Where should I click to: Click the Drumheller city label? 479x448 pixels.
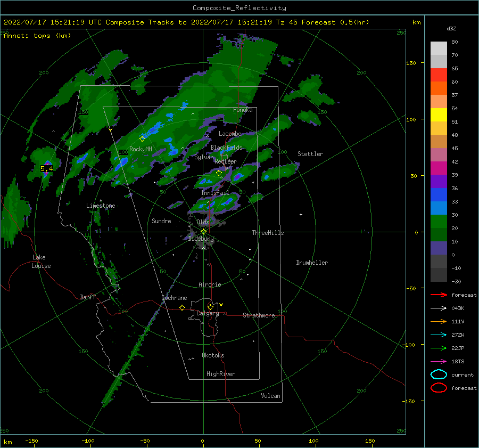tap(312, 263)
